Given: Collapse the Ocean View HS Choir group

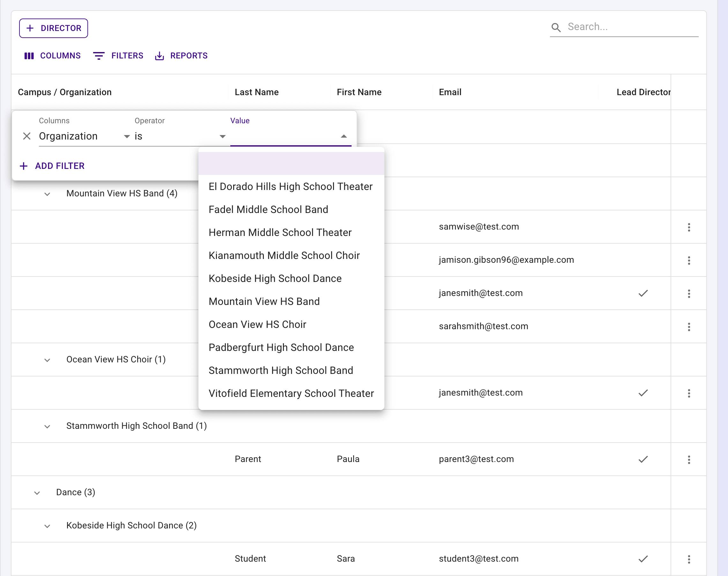Looking at the screenshot, I should [47, 360].
